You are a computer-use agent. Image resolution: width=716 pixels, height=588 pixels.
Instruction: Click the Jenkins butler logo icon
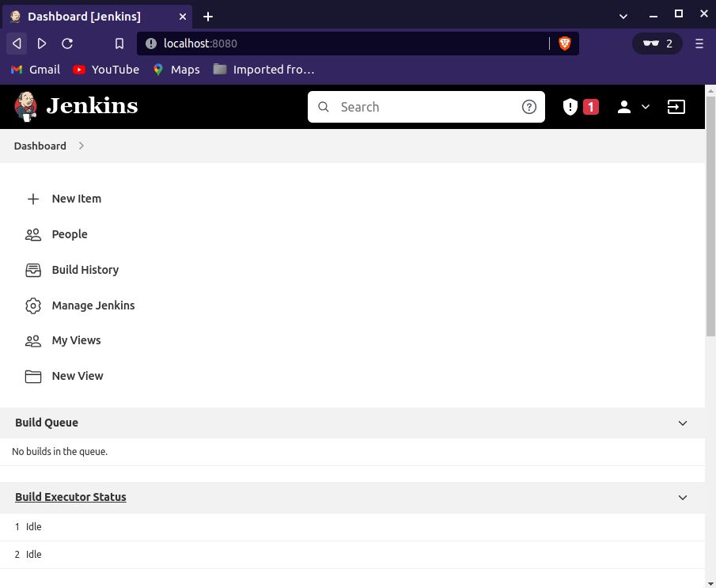26,107
